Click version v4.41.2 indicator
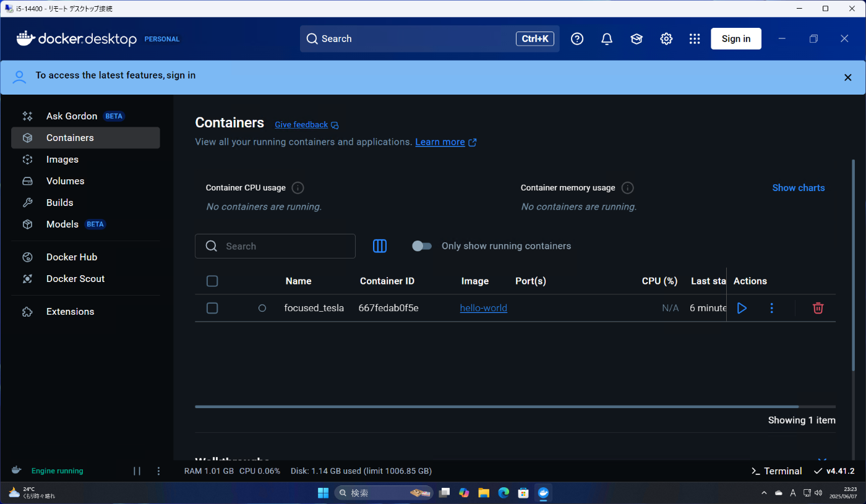866x504 pixels. click(x=834, y=471)
